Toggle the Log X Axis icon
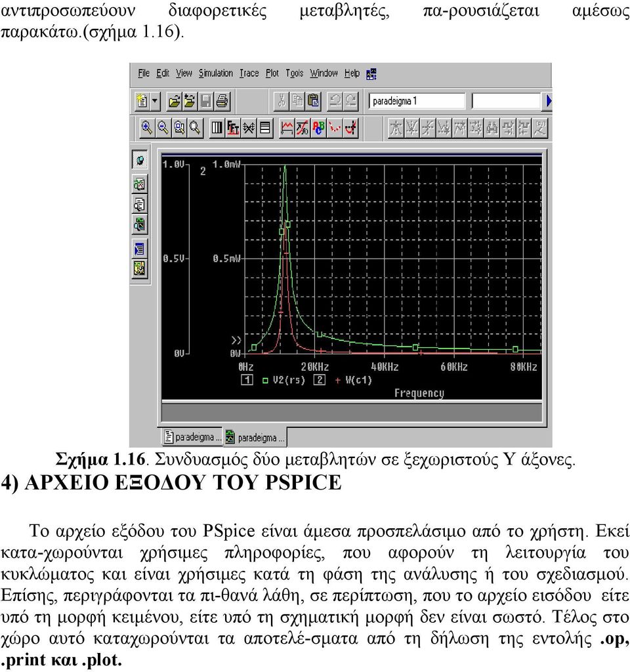Image resolution: width=630 pixels, height=672 pixels. pyautogui.click(x=217, y=128)
